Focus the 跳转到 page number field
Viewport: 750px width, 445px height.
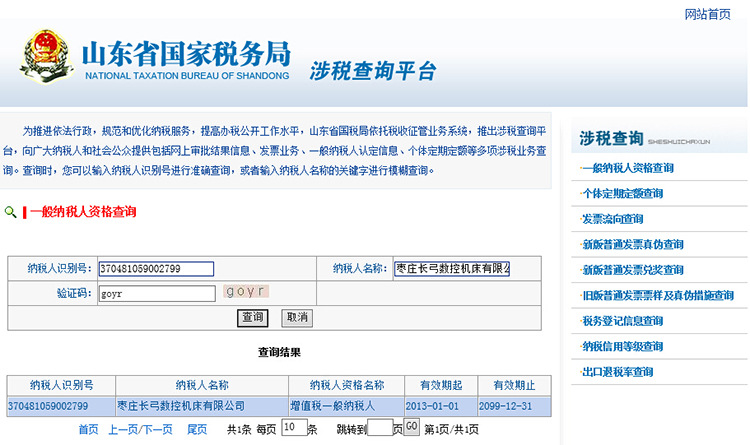point(380,427)
